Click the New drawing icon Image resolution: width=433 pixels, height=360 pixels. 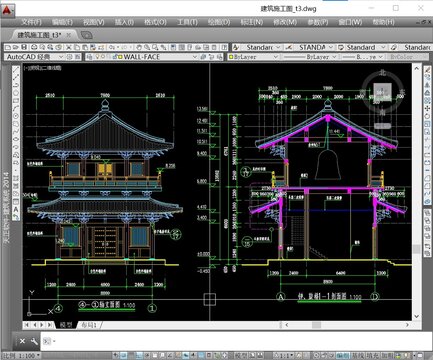7,47
